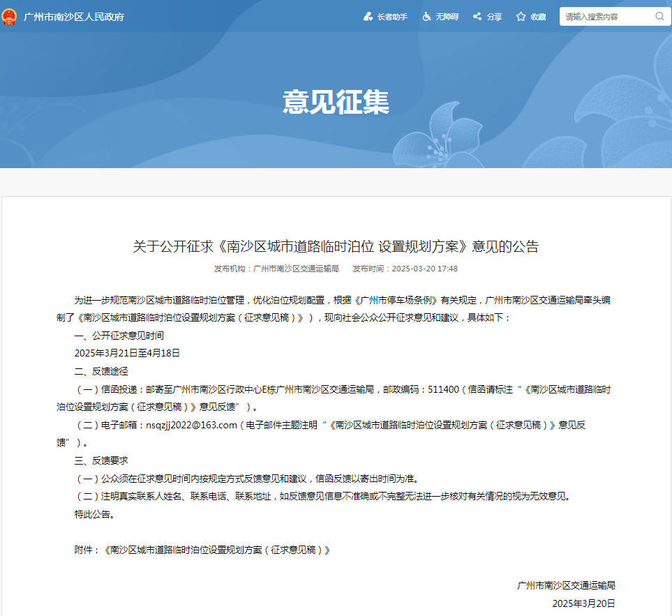This screenshot has height=616, width=672.
Task: Enable 无障碍 mode via its text label
Action: tap(447, 17)
